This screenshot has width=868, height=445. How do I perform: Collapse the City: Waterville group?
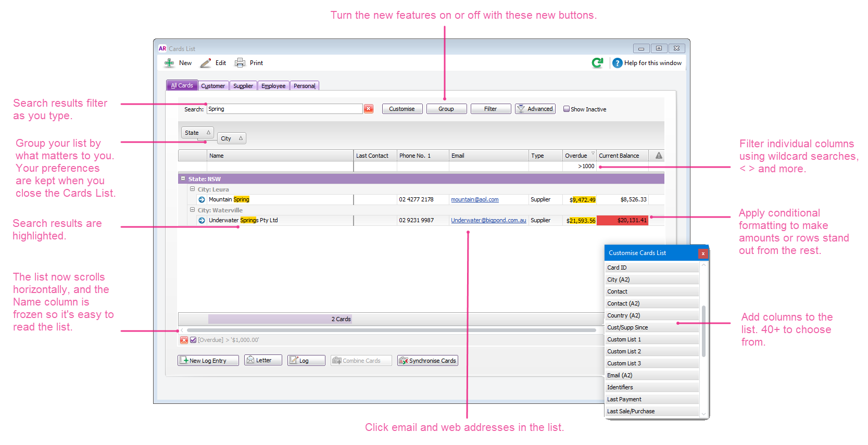(192, 210)
